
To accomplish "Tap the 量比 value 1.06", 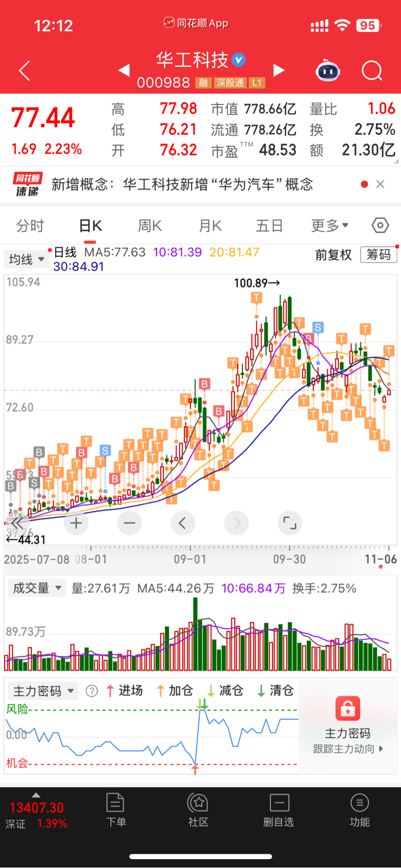I will [x=381, y=109].
